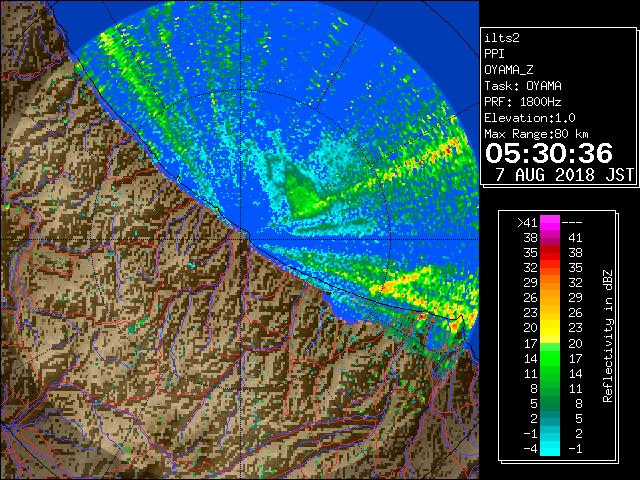Screen dimensions: 640x480
Task: Select the 'OYAMA_Z' product name text
Action: coord(509,70)
